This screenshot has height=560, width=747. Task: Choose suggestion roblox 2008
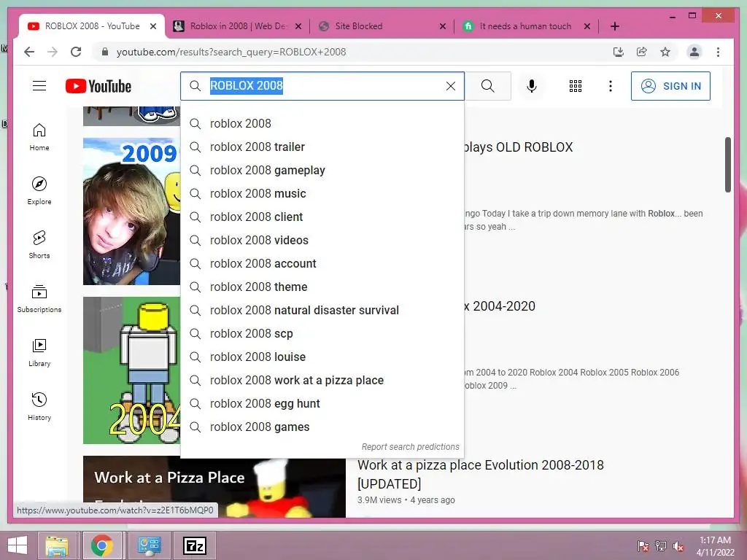[x=322, y=123]
